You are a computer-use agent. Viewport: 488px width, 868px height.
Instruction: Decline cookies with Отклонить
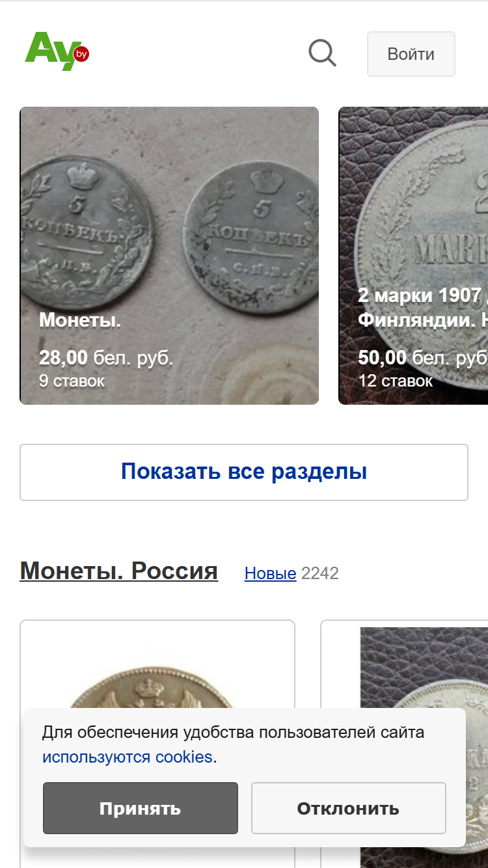click(x=348, y=808)
